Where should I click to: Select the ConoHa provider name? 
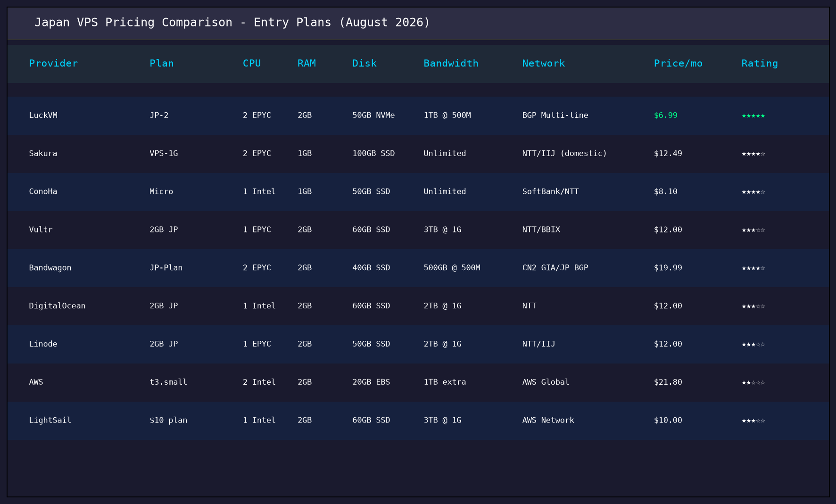pos(43,191)
